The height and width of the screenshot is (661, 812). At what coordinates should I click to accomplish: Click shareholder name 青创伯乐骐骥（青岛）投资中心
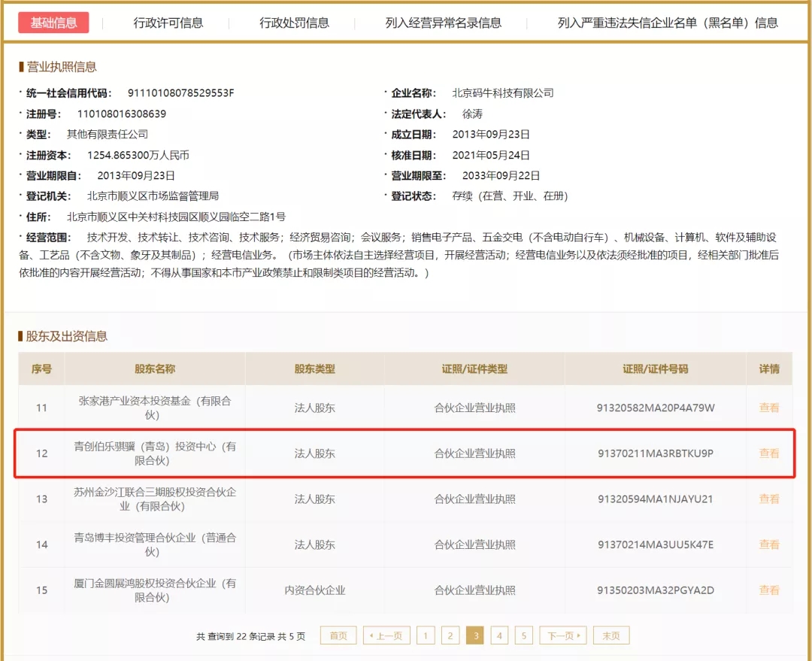[155, 453]
